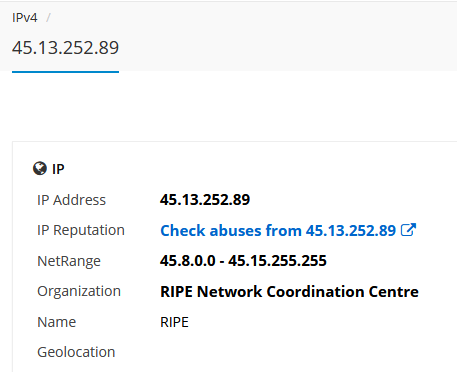Click the NetRange label

pos(69,261)
